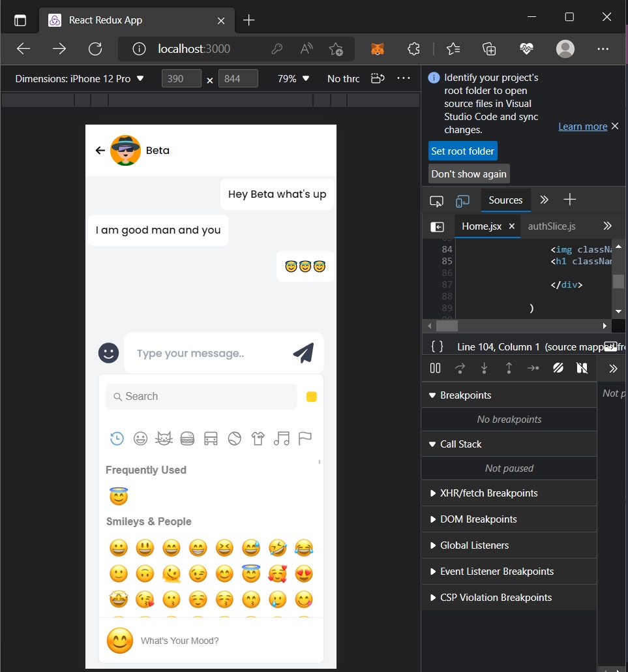Screen dimensions: 628x672
Task: Rotate device orientation icon
Action: click(x=378, y=78)
